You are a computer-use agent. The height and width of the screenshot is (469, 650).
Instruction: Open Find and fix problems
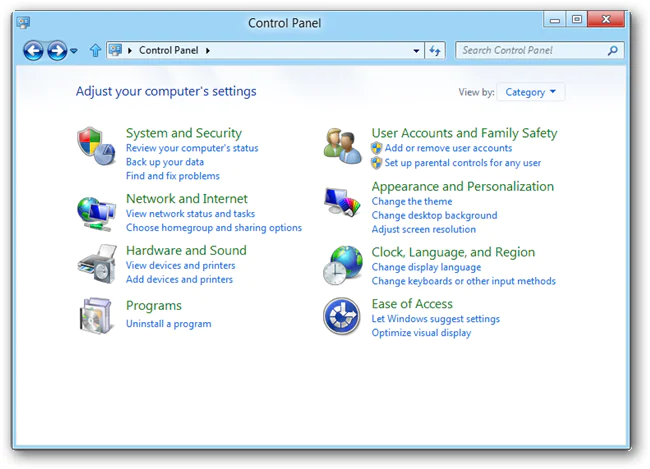173,176
